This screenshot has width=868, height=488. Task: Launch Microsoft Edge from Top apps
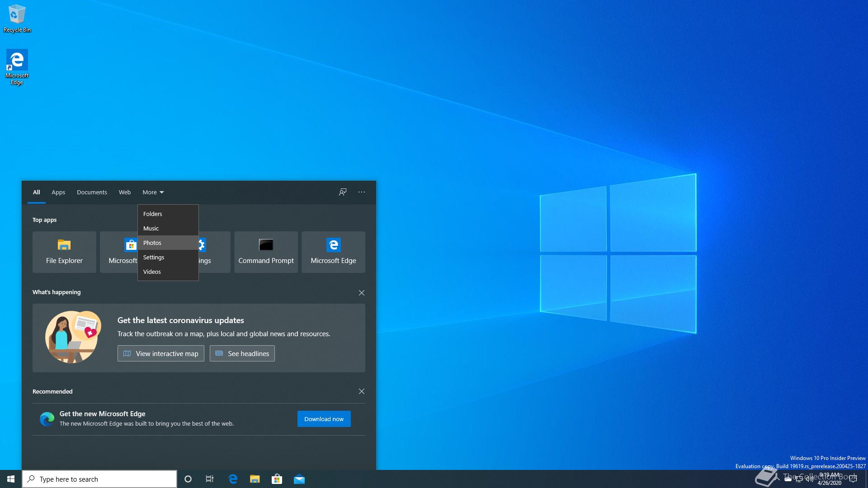(x=333, y=252)
